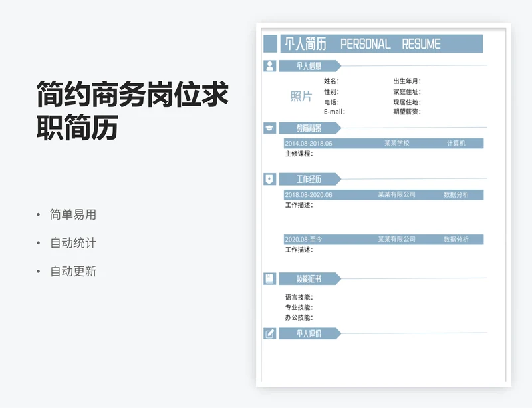Click the 家庭住址: field label
532x408 pixels.
[x=407, y=91]
